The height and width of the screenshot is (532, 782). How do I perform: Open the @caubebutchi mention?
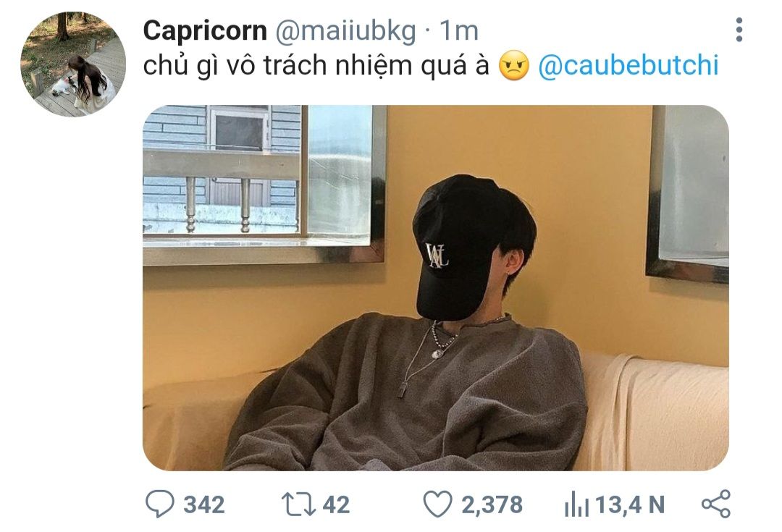coord(628,65)
